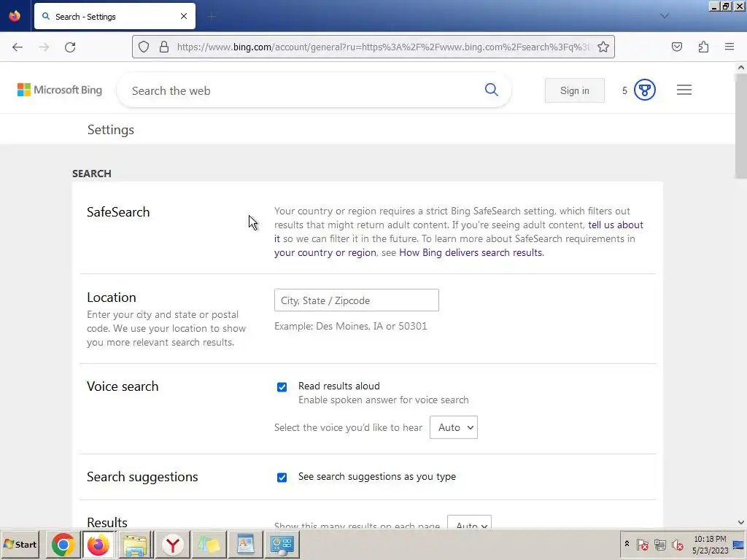
Task: Open the control panel taskbar icon
Action: (282, 544)
